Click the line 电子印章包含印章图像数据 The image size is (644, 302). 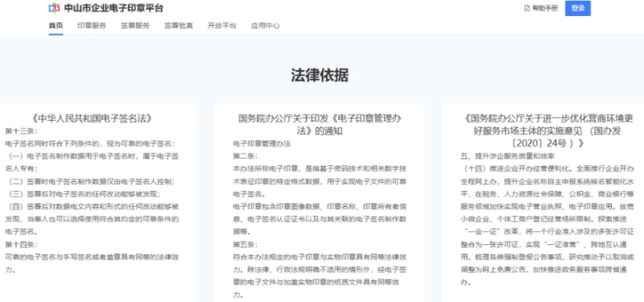pos(320,218)
